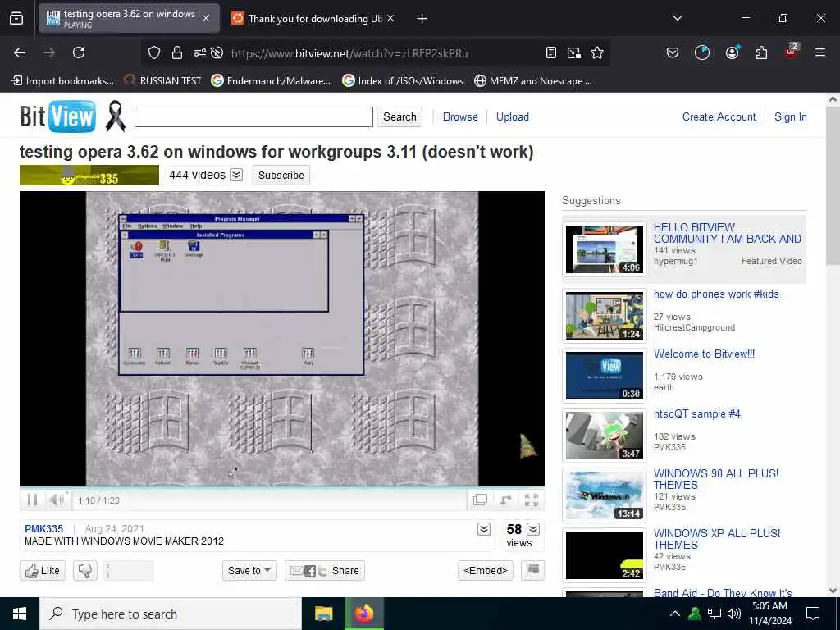840x630 pixels.
Task: Click the Sign In link
Action: tap(790, 116)
